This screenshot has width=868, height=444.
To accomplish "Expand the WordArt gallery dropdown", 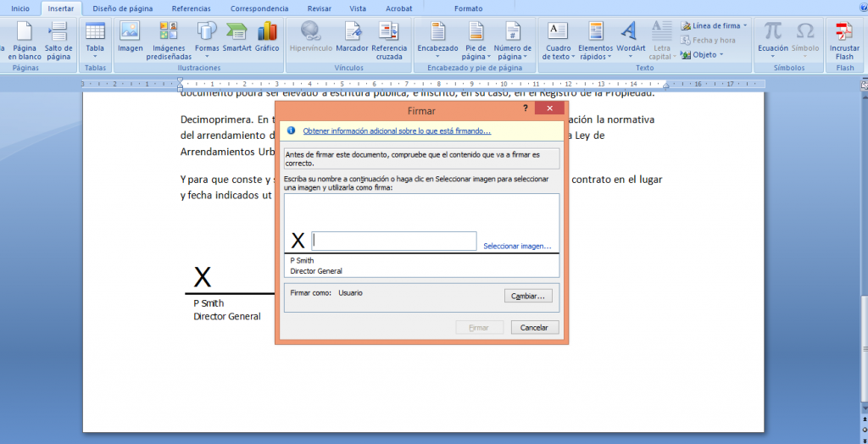I will pyautogui.click(x=630, y=57).
